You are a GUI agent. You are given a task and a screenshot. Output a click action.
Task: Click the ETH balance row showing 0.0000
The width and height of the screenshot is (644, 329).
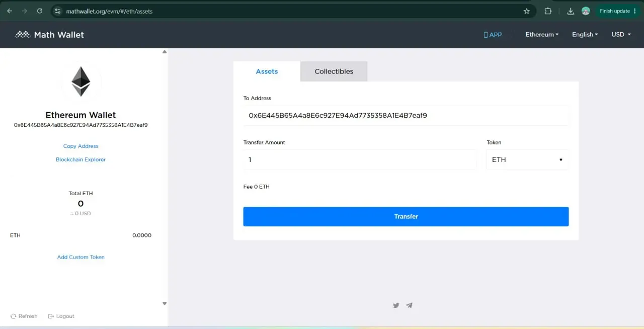point(81,235)
